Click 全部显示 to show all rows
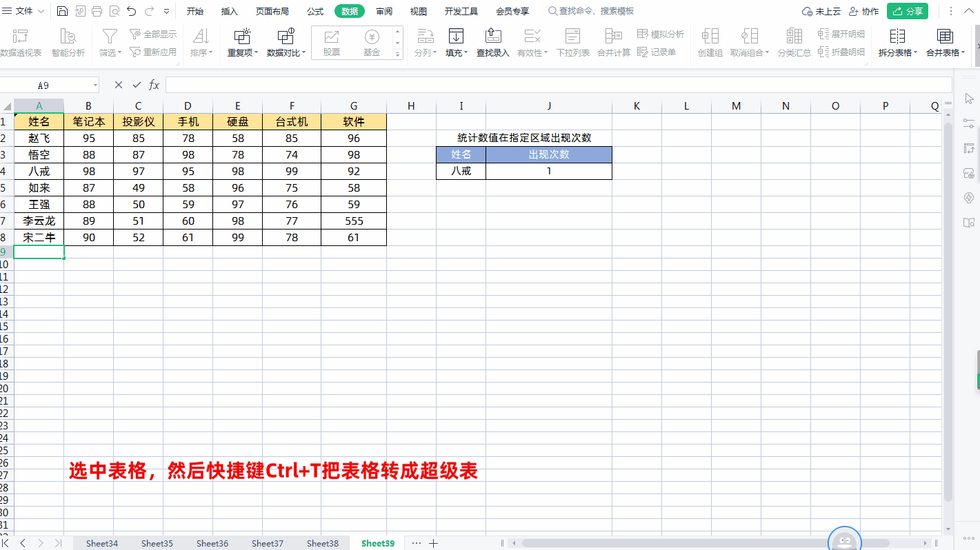This screenshot has height=550, width=980. 153,34
